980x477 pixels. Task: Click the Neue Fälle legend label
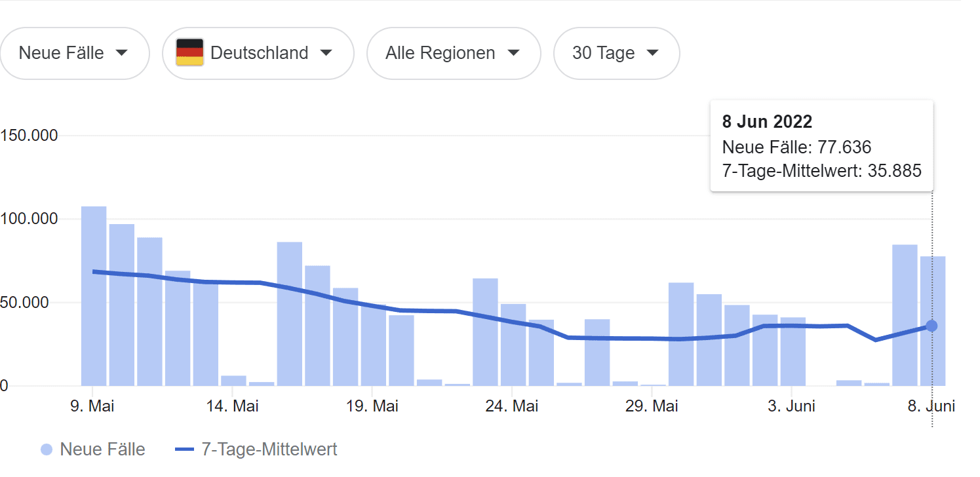point(103,449)
